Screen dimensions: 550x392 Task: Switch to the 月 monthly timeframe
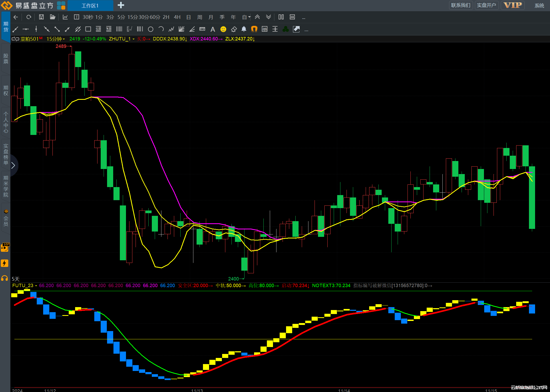point(211,17)
